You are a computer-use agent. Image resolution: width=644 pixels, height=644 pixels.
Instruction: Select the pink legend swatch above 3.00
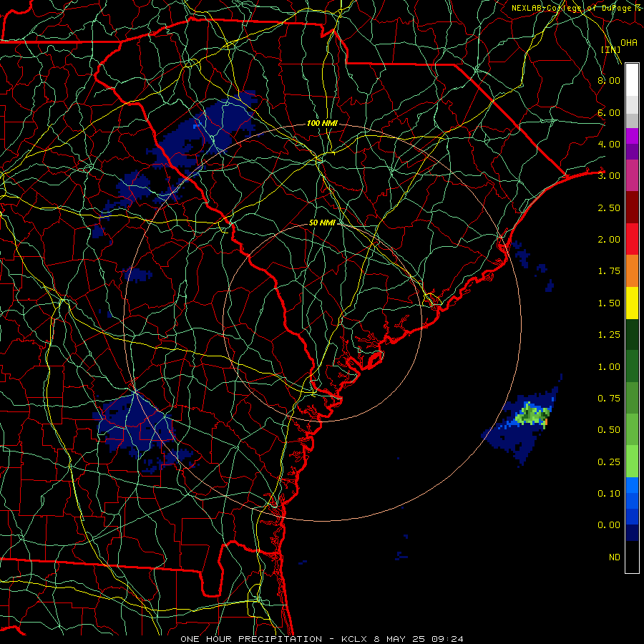[632, 176]
